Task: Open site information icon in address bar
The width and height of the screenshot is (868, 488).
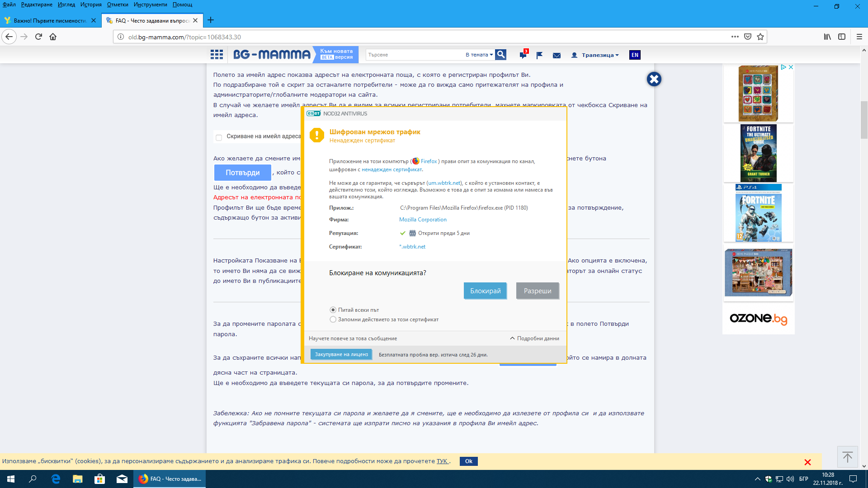Action: [121, 37]
